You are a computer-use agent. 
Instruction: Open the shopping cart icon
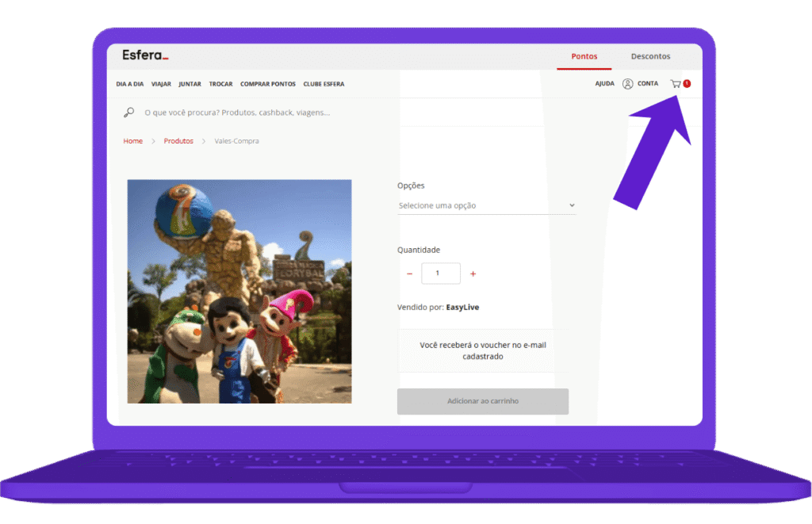(x=676, y=84)
